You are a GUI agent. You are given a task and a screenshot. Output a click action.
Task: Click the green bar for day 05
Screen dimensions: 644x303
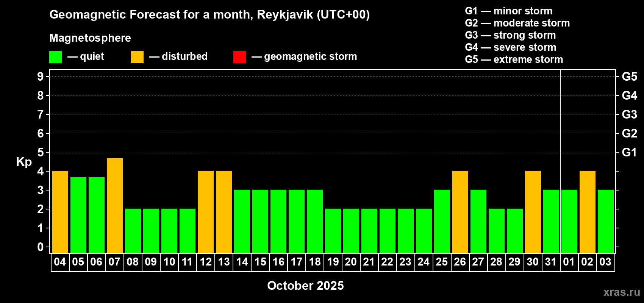point(78,215)
